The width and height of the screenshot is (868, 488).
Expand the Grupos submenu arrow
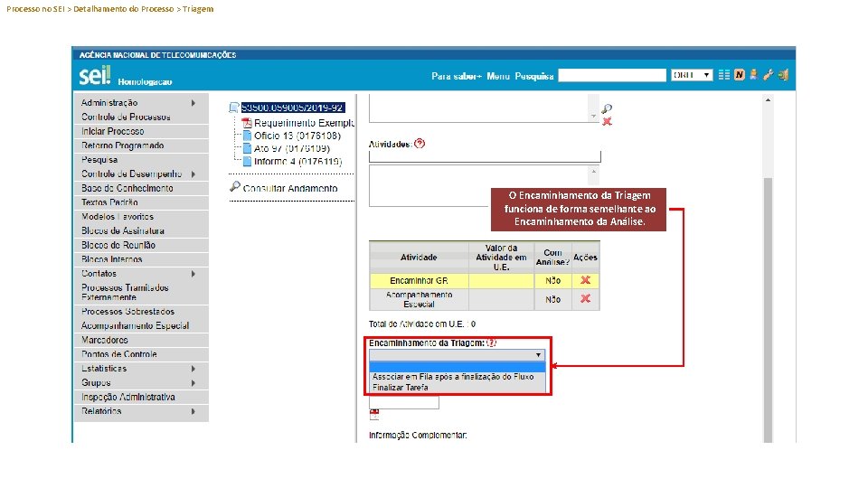point(193,383)
